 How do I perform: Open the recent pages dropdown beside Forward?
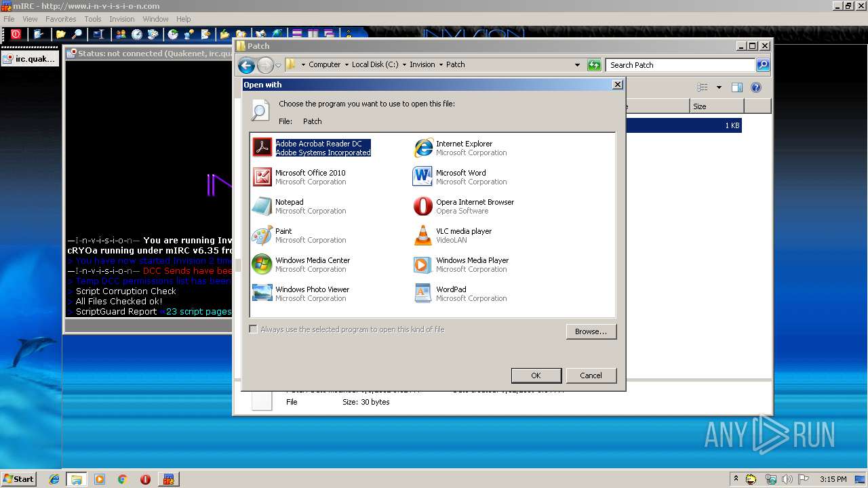[x=278, y=66]
